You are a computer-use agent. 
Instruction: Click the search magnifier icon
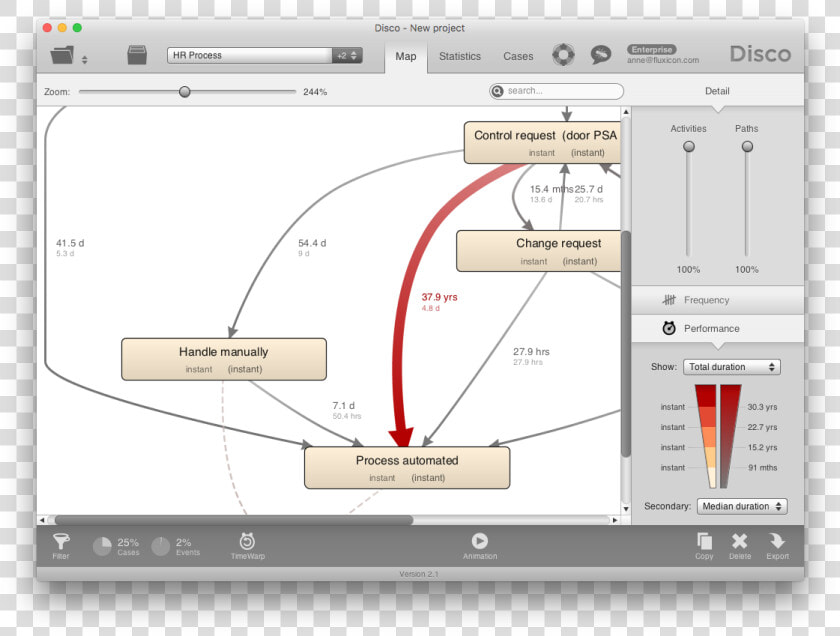(498, 91)
